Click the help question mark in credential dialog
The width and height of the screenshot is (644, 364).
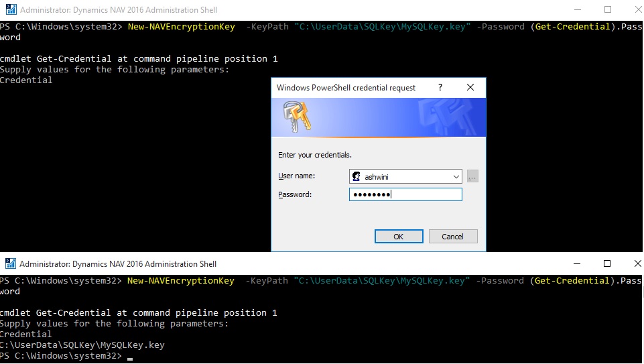440,87
